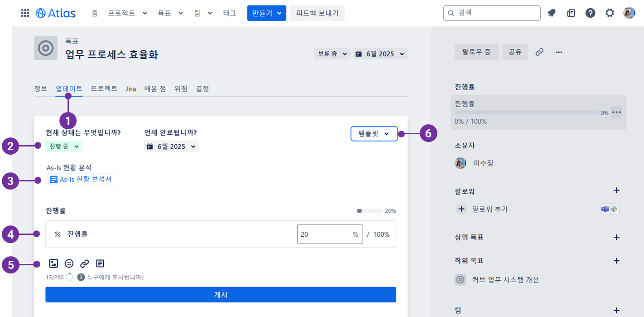
Task: Open the 보류 중 status dropdown in header
Action: 332,54
